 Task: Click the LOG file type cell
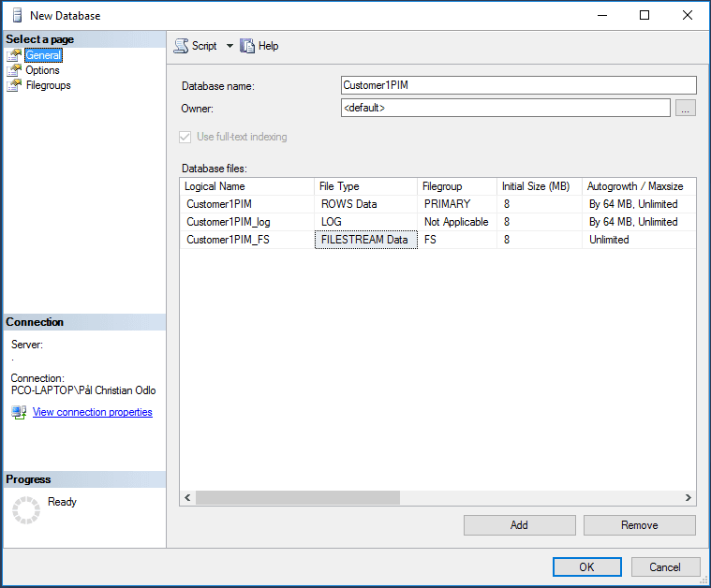[365, 222]
